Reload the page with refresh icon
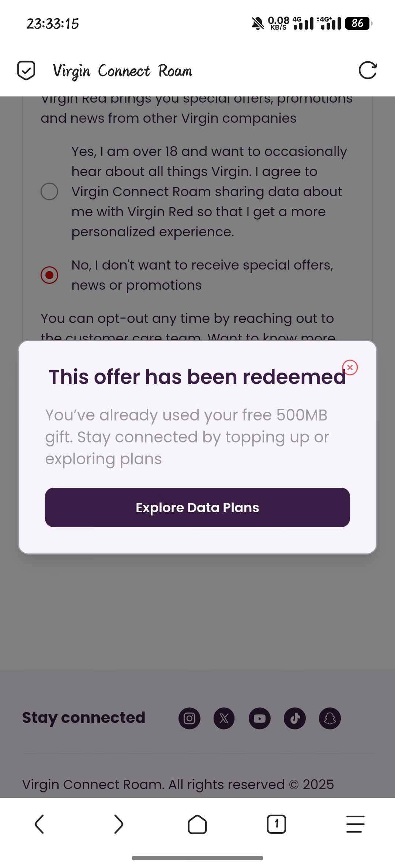Screen dimensions: 395x868 click(368, 71)
